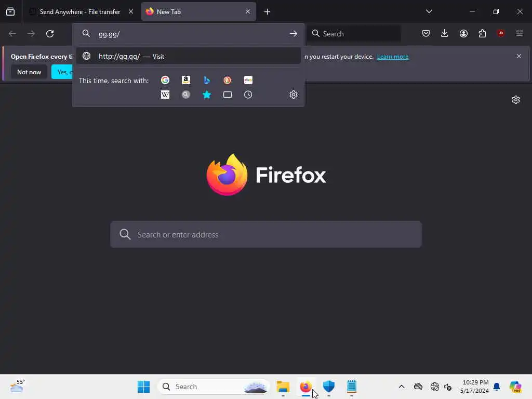Close the New Tab tab
The image size is (532, 399).
(248, 11)
